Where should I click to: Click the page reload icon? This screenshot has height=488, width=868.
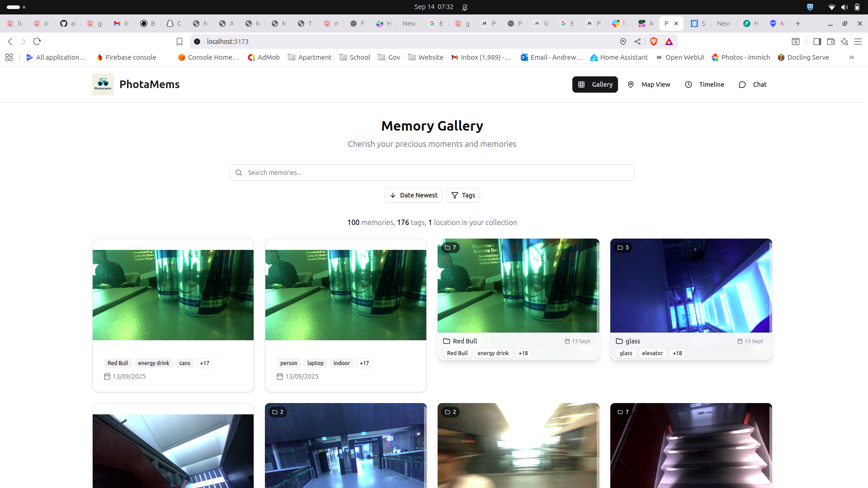[37, 42]
